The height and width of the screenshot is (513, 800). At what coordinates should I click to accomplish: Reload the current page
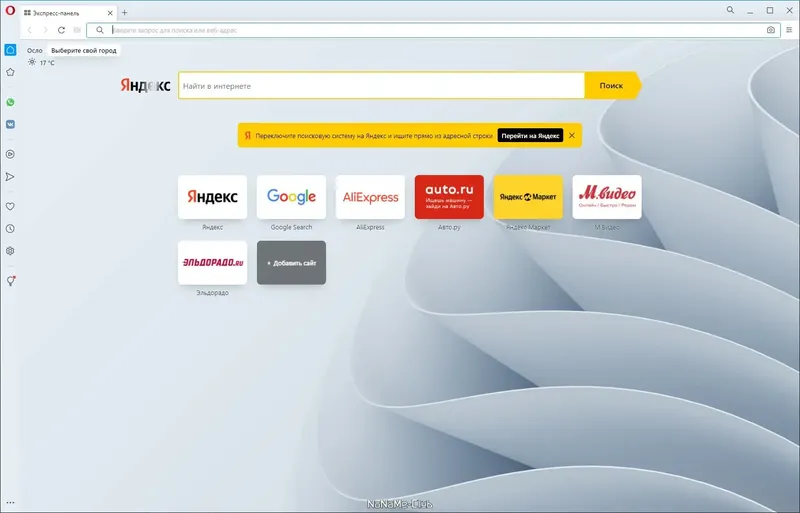pyautogui.click(x=61, y=30)
